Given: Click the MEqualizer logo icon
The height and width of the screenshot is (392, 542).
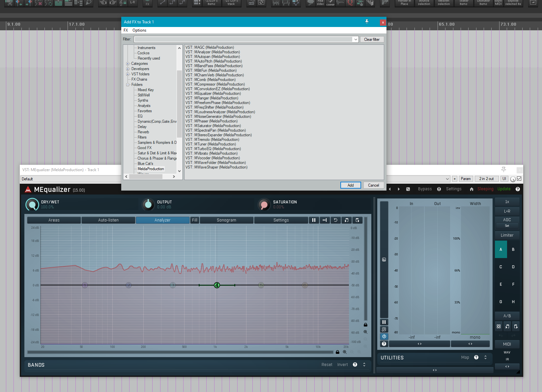Looking at the screenshot, I should [x=28, y=190].
